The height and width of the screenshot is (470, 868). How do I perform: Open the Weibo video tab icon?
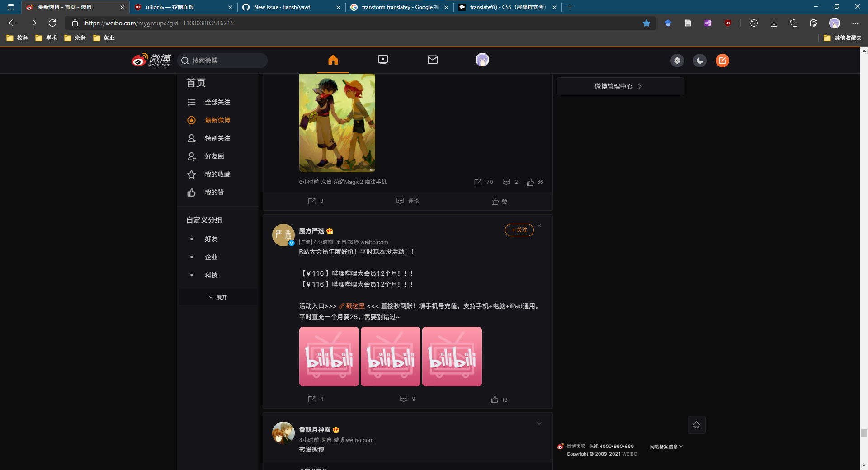[x=383, y=60]
